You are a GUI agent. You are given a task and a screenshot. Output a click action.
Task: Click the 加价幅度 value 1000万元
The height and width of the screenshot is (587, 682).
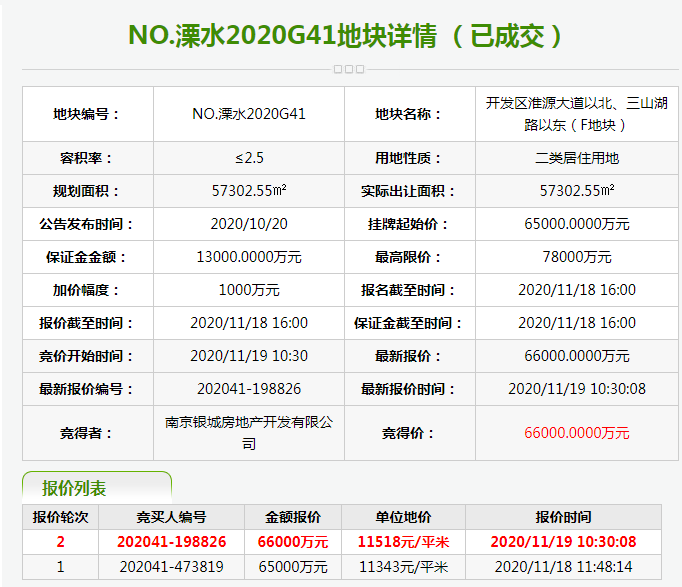pos(249,290)
